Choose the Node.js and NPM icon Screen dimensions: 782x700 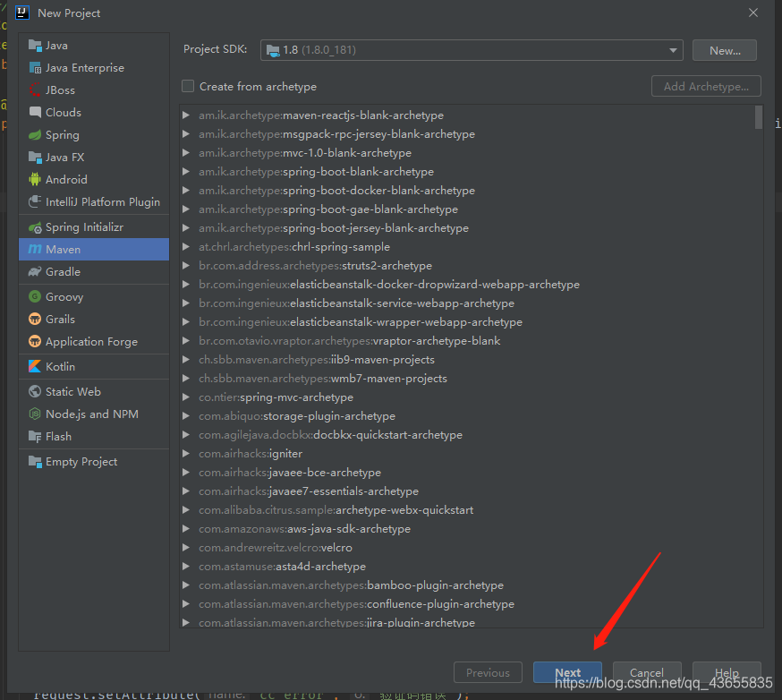35,414
